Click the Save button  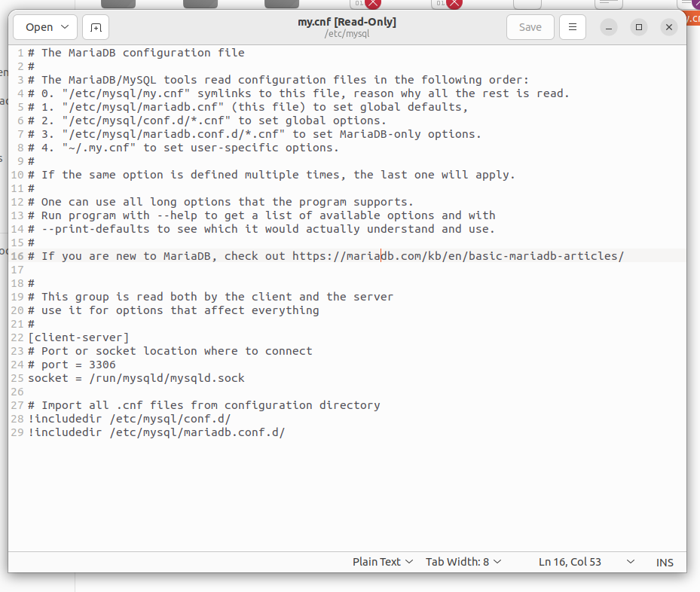[530, 27]
